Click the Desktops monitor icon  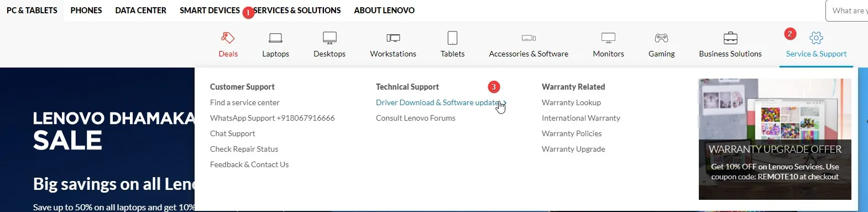pos(330,38)
